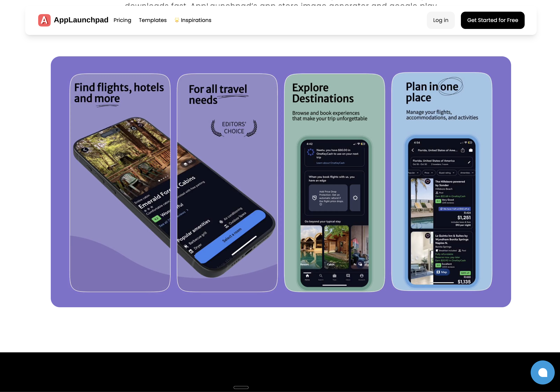Screen dimensions: 560x392
Task: Tap the Home icon in phone nav
Action: [x=307, y=276]
